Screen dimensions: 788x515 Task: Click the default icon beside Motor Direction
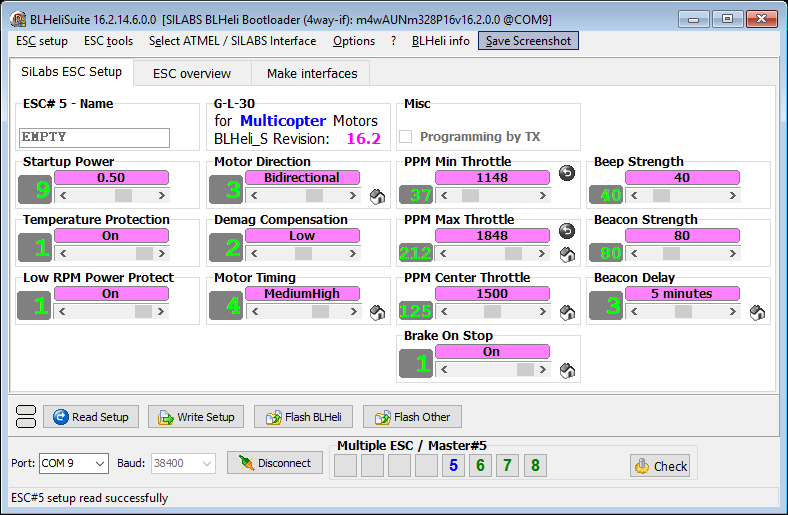377,197
